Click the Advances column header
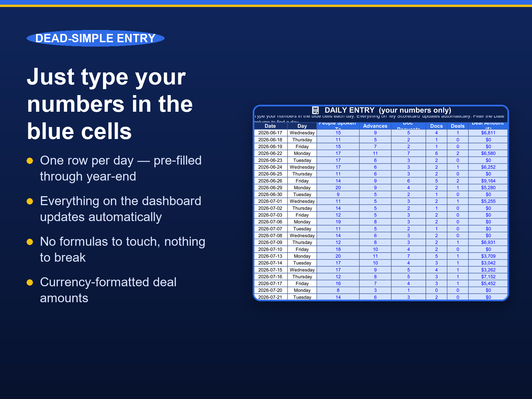 pos(375,126)
